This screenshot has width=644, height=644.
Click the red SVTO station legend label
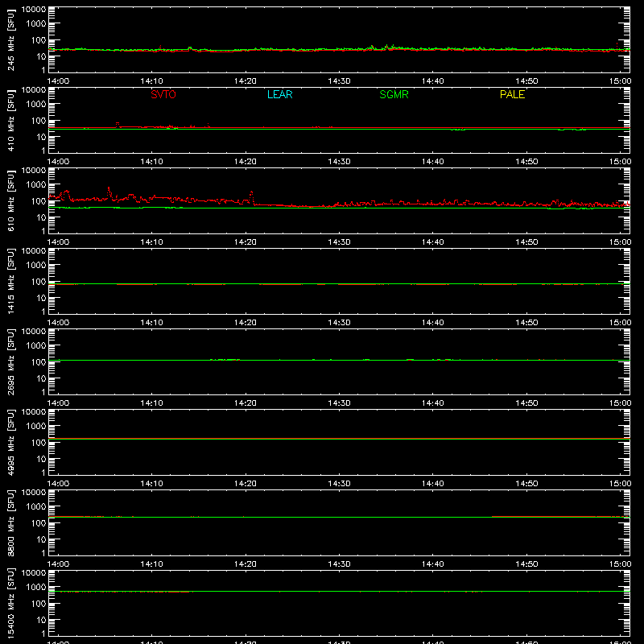click(163, 94)
